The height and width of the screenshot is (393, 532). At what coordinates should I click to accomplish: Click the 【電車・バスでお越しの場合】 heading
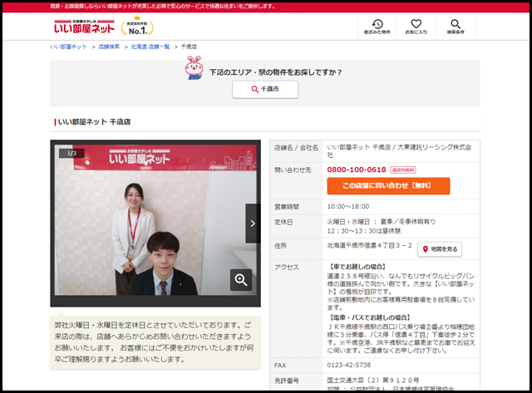[x=369, y=317]
